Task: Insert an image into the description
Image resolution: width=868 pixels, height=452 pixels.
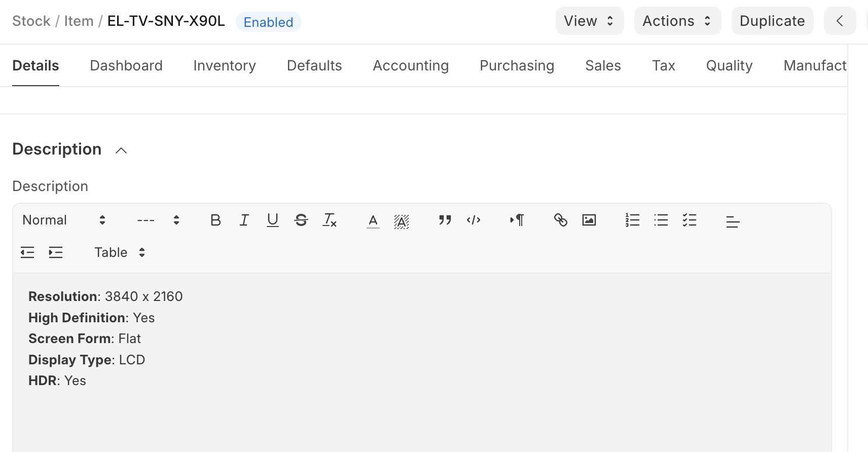Action: coord(589,220)
